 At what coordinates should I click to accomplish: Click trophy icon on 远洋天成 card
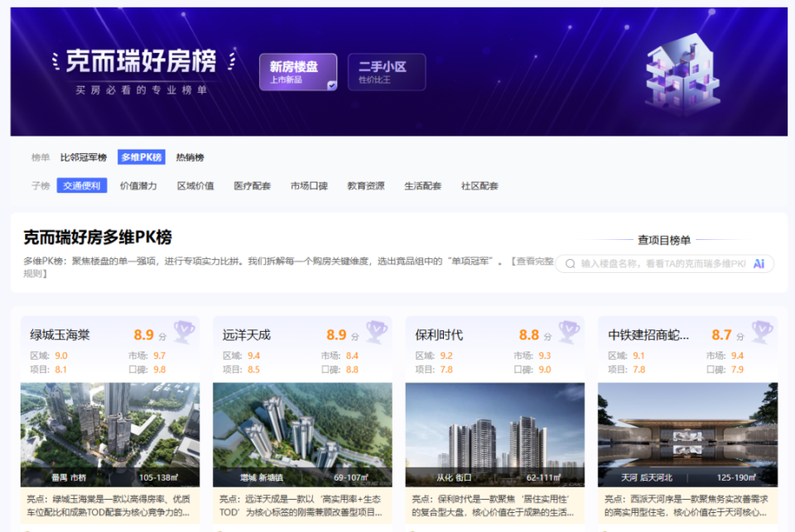376,331
